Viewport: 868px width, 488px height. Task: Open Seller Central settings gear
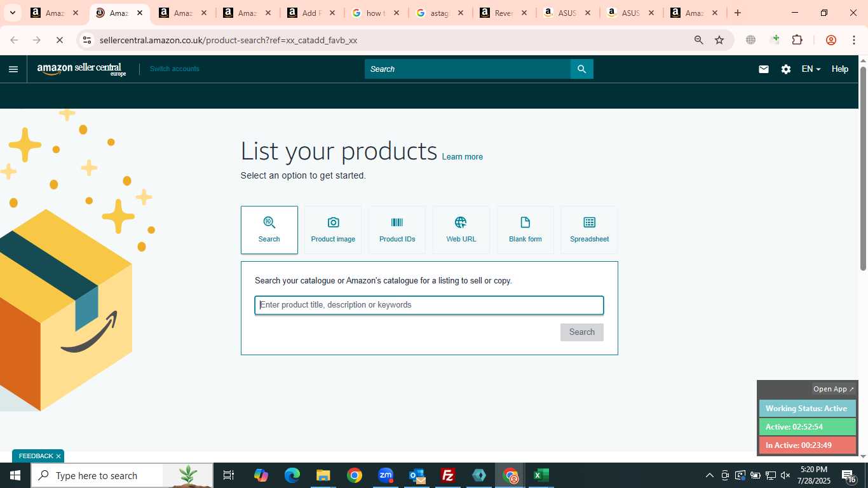(786, 69)
